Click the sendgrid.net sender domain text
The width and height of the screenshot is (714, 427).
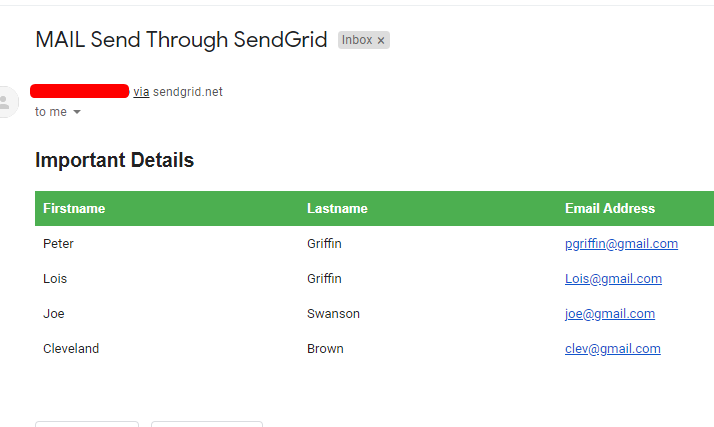[x=188, y=92]
